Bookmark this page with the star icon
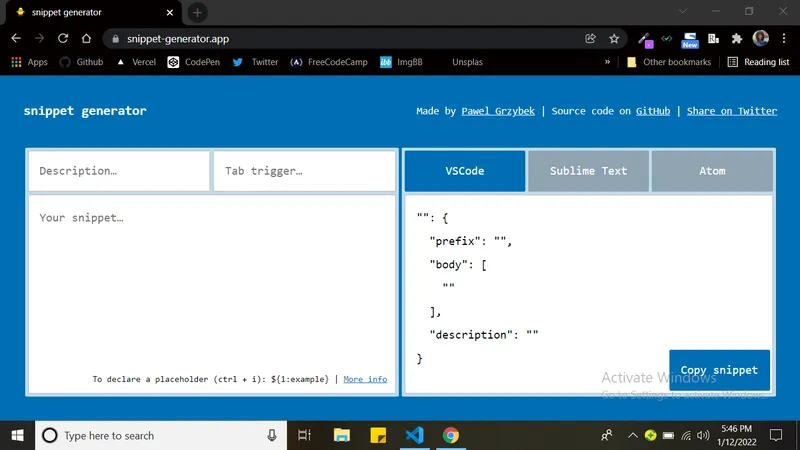Screen dimensions: 800x450 614,39
